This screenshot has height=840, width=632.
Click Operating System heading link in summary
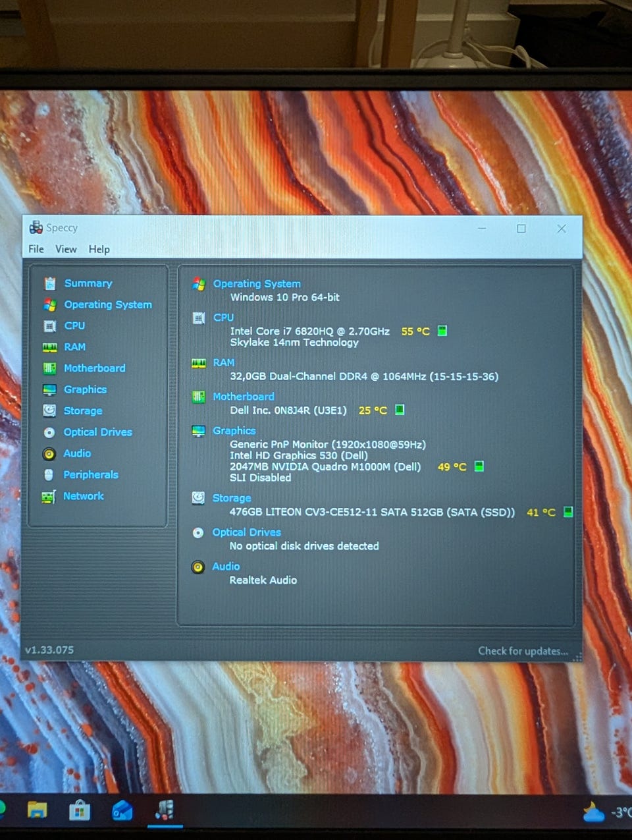pos(257,284)
